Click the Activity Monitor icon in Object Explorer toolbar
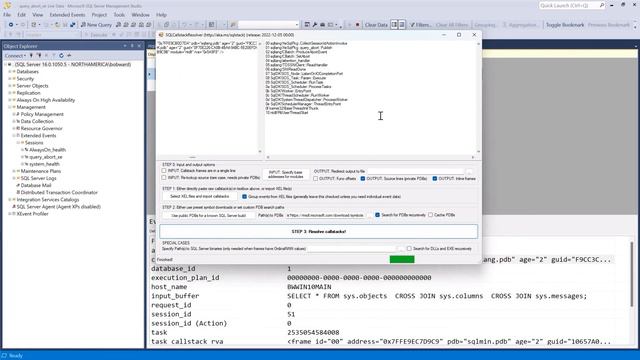 [x=69, y=56]
